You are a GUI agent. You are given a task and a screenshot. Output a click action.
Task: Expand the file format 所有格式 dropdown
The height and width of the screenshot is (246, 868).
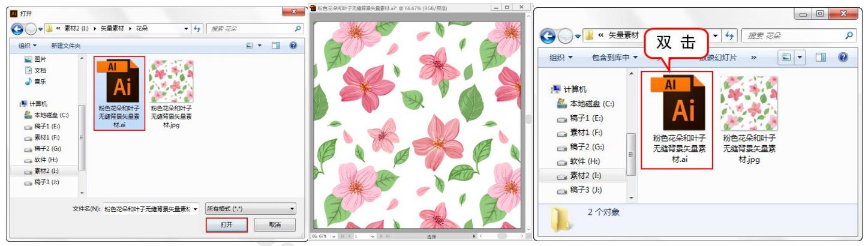click(251, 209)
